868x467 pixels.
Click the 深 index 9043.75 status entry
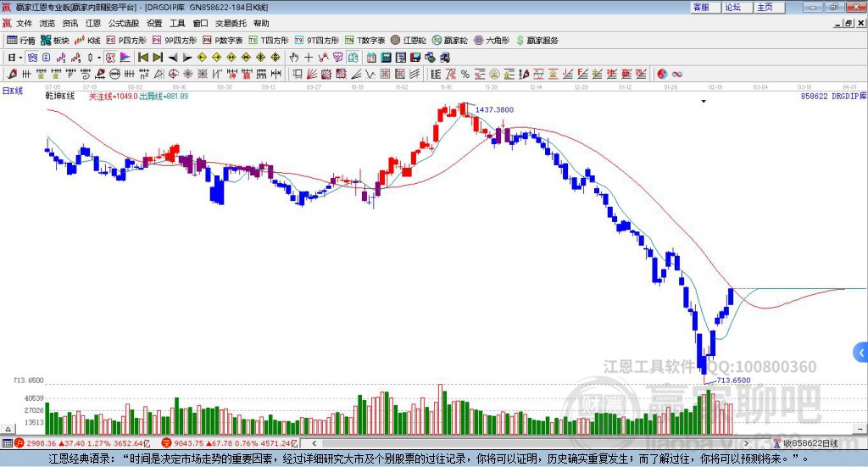pyautogui.click(x=230, y=443)
